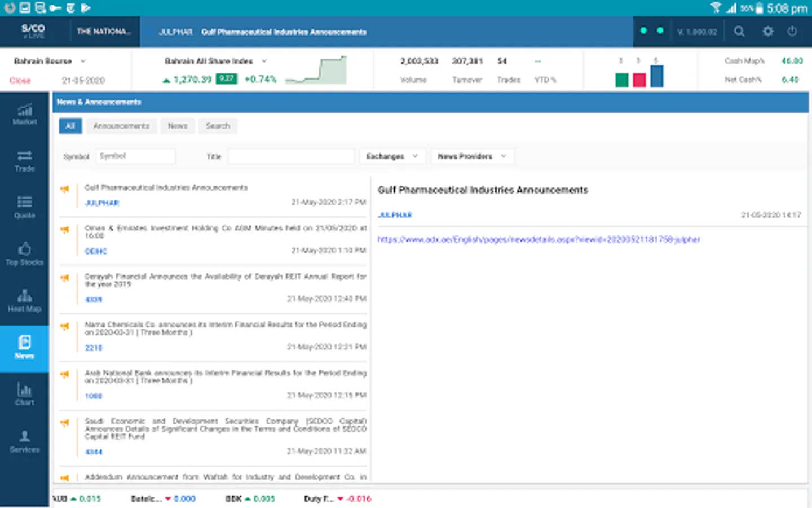Open the adx.ae news details URL

pos(539,239)
